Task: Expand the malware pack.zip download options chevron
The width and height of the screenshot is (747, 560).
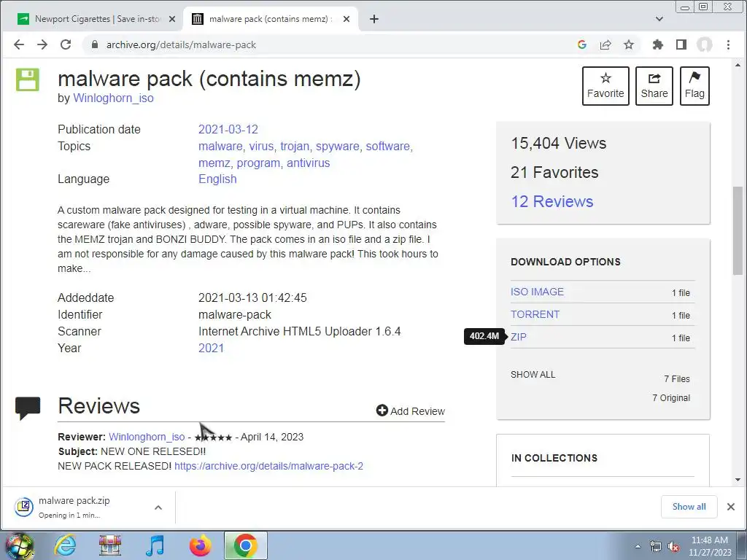Action: [158, 507]
